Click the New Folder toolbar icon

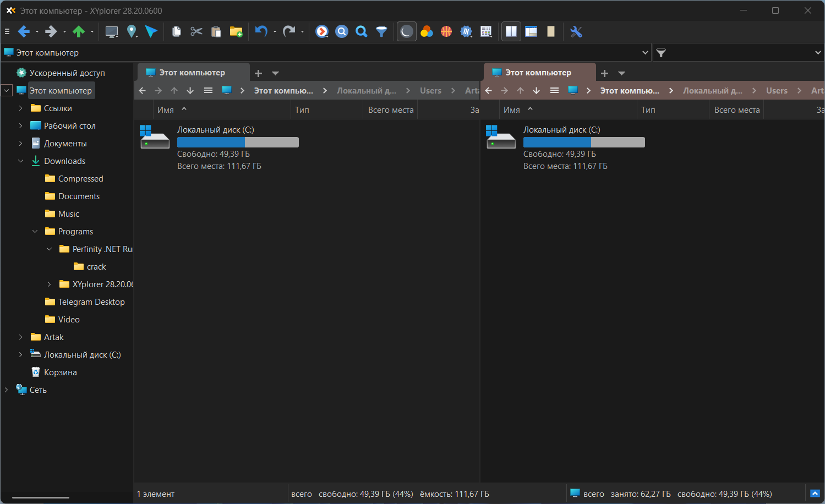pyautogui.click(x=236, y=31)
